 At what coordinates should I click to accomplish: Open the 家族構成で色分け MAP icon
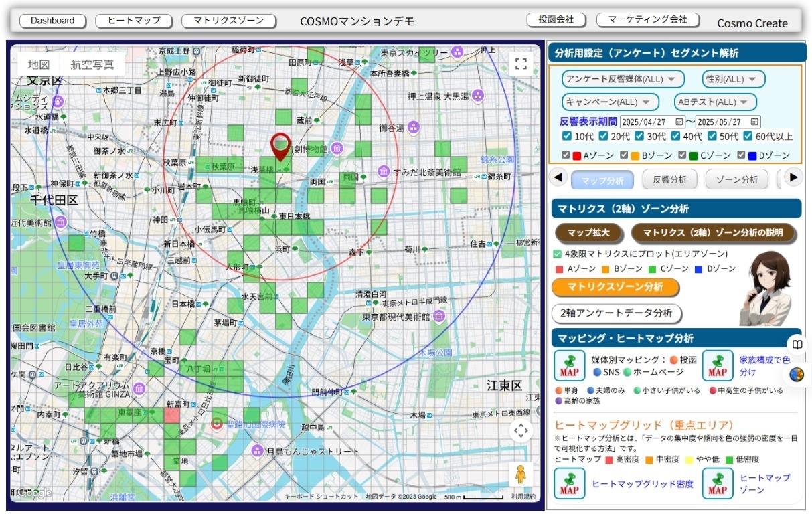pos(718,365)
